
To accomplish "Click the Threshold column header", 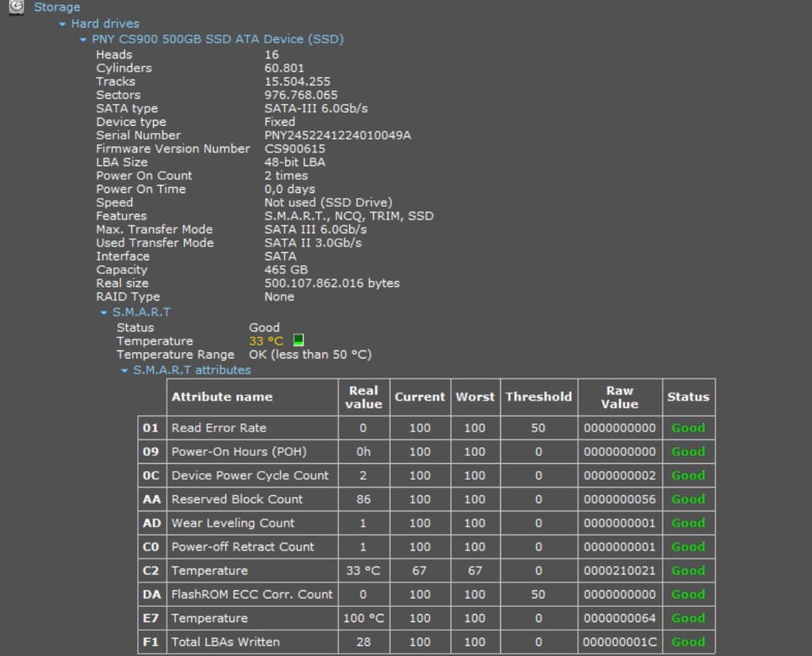I will tap(538, 396).
